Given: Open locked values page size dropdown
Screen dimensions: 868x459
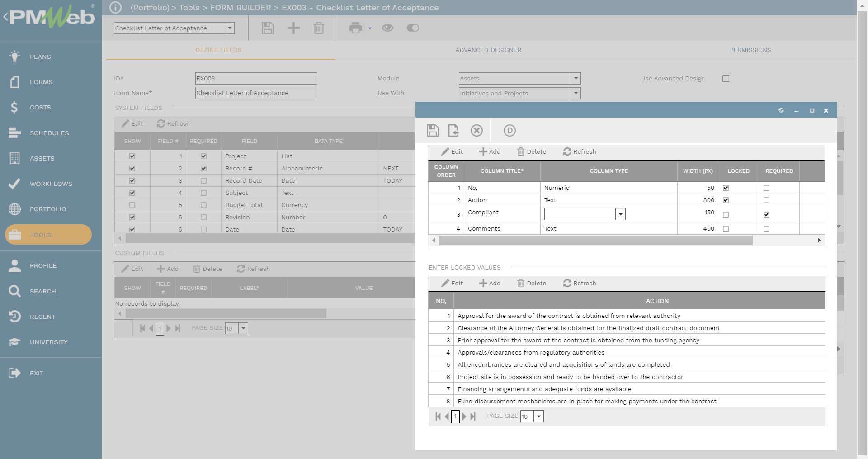Looking at the screenshot, I should 538,416.
